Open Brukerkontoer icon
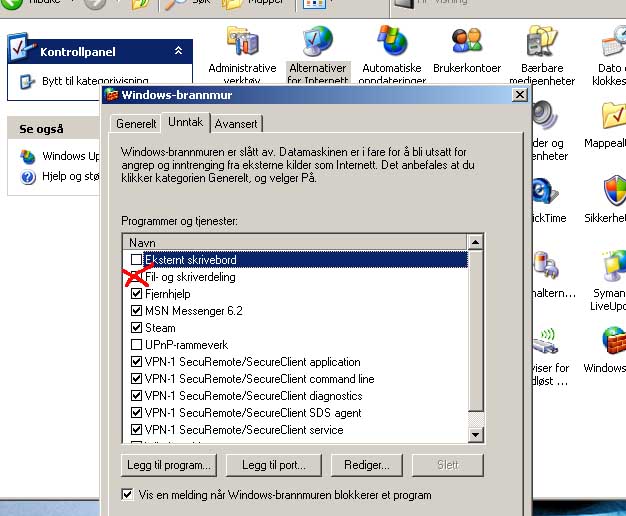The height and width of the screenshot is (516, 626). pos(467,41)
